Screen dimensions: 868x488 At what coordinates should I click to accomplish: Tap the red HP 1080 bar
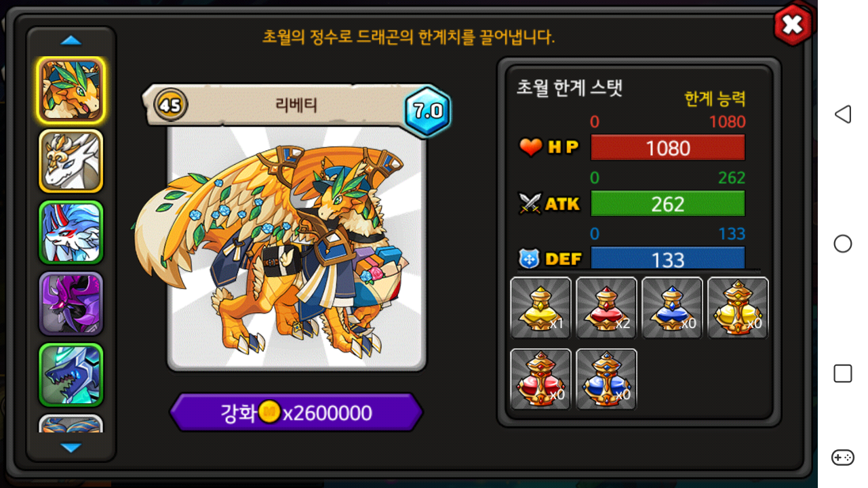668,148
